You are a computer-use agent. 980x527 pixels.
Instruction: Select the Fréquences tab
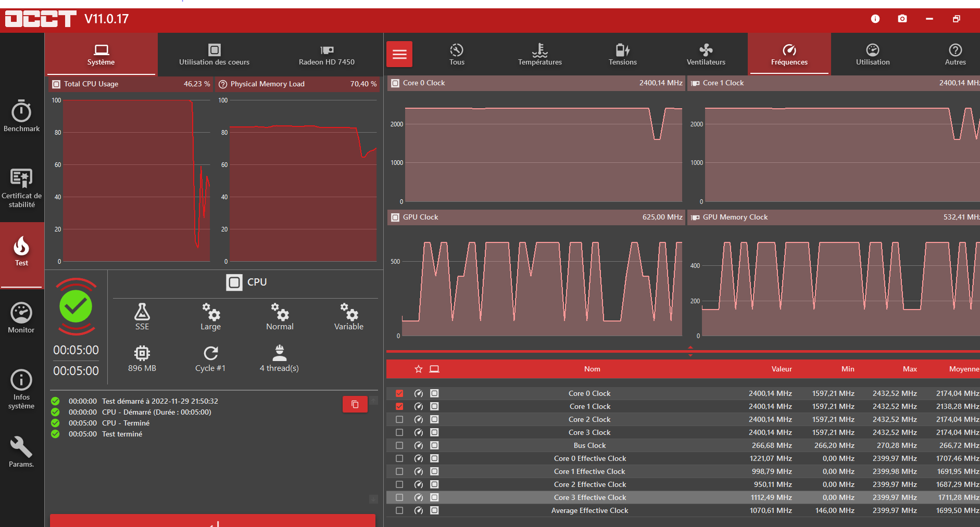coord(789,54)
